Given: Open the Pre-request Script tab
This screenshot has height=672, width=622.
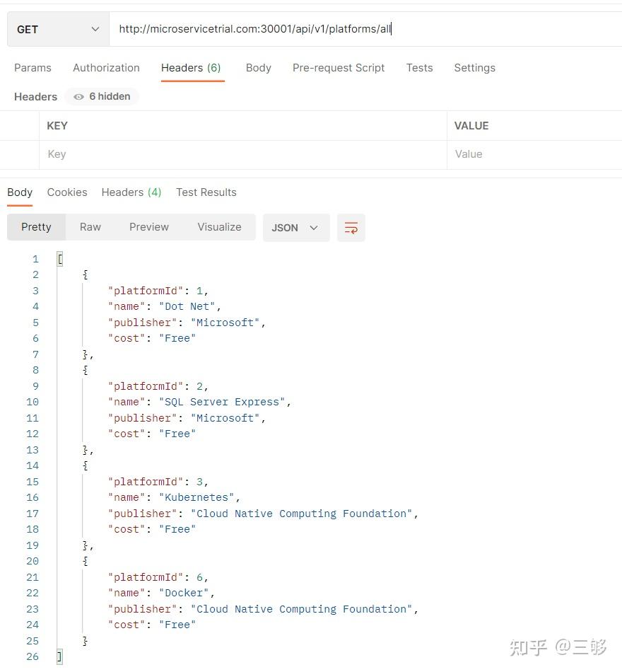Looking at the screenshot, I should (339, 68).
